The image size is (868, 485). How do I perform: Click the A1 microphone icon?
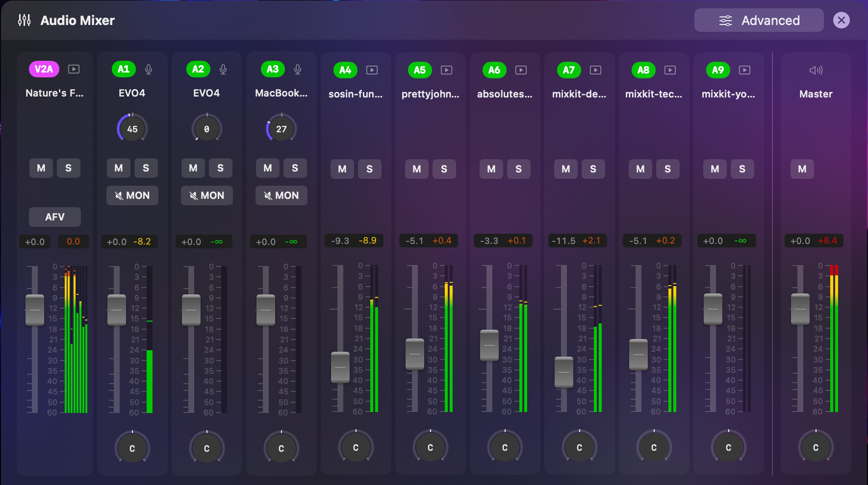pos(149,69)
